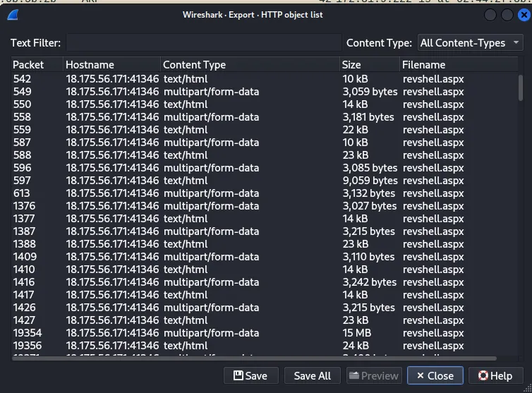Open Help for the export dialog
Screen dimensions: 532x393
point(495,375)
